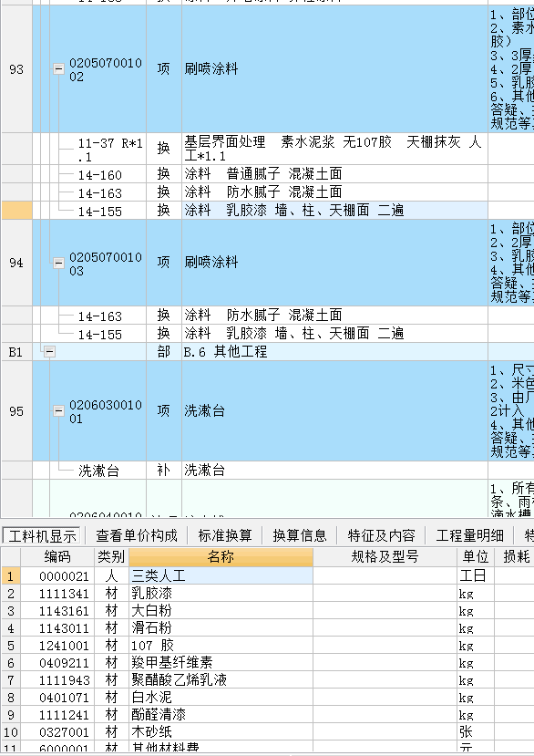Click row number 1 in material table
The height and width of the screenshot is (756, 534).
click(x=10, y=575)
